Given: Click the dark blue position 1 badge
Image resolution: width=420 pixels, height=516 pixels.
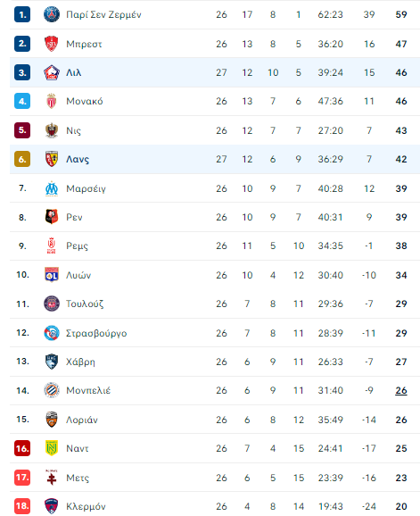Looking at the screenshot, I should (x=22, y=14).
